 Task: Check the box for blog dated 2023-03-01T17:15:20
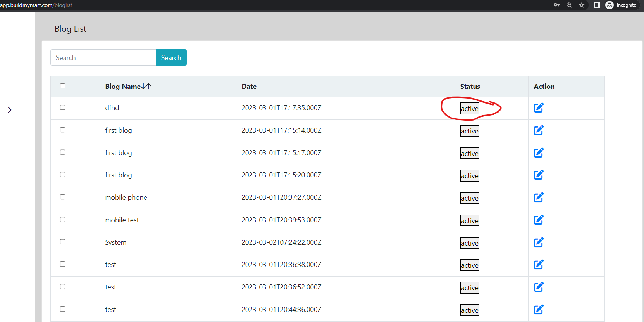coord(62,175)
